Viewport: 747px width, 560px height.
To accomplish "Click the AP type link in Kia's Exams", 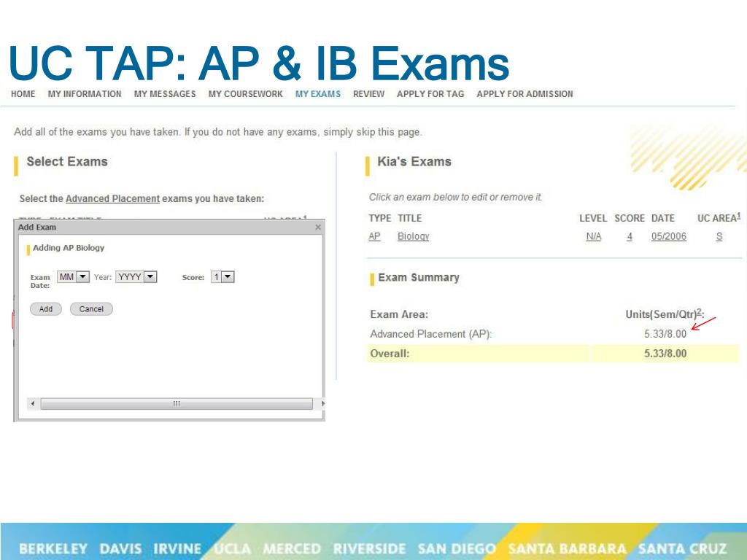I will coord(374,236).
